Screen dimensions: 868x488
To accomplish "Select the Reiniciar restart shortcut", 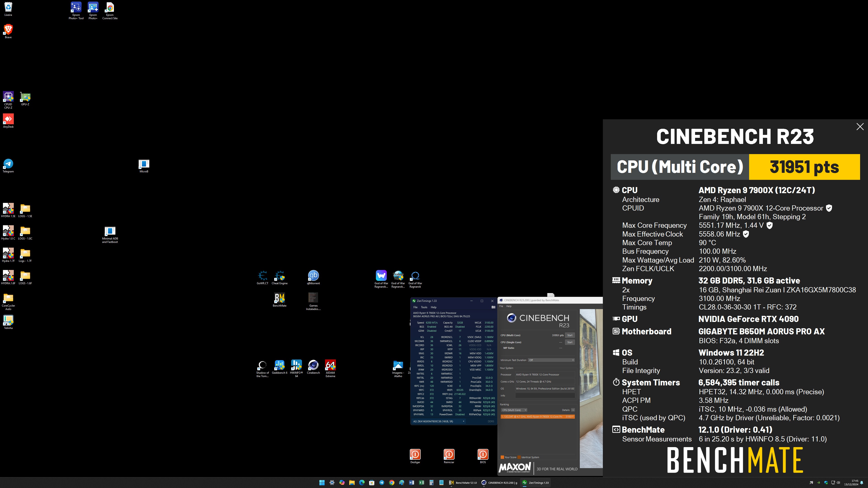I will [x=449, y=456].
